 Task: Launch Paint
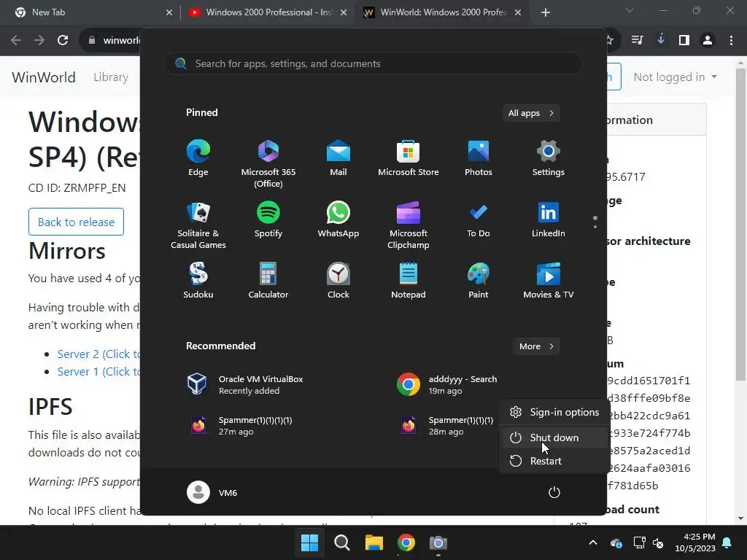click(x=479, y=281)
